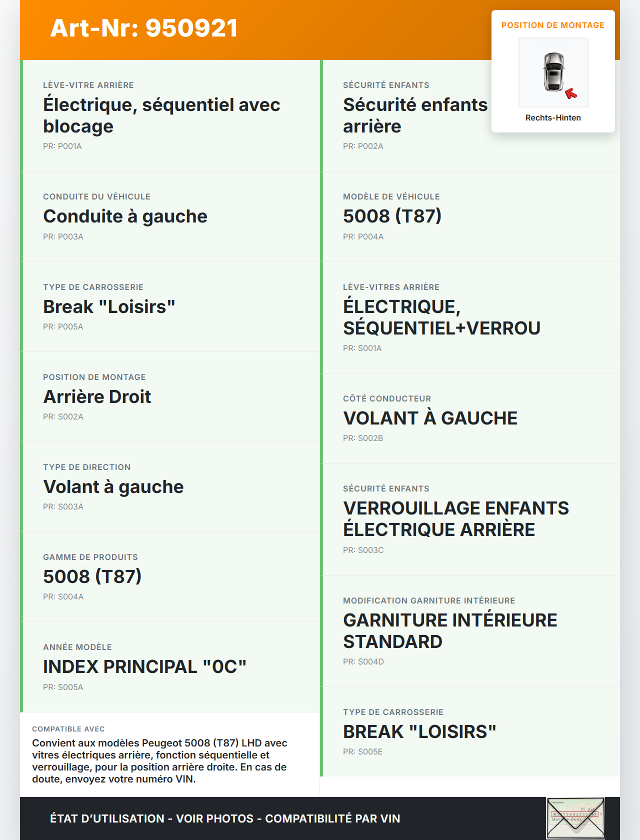The height and width of the screenshot is (840, 640).
Task: Click the red arrow on the car diagram
Action: (571, 93)
